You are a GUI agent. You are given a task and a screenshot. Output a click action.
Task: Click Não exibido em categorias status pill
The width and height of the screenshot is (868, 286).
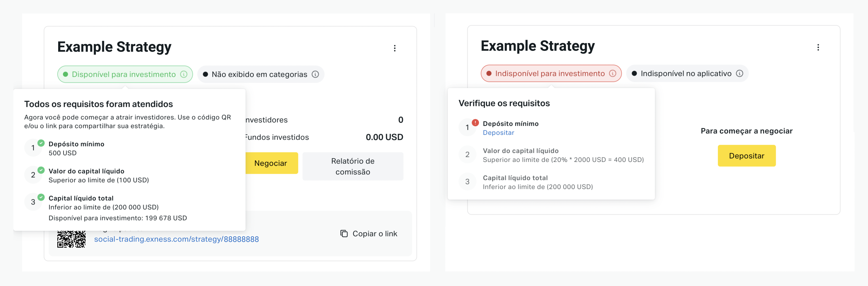pyautogui.click(x=261, y=74)
